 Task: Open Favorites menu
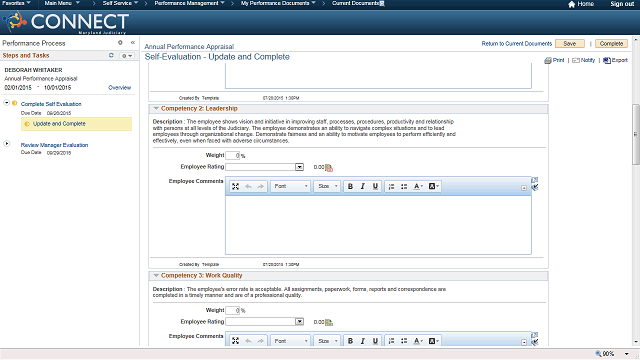(x=16, y=3)
